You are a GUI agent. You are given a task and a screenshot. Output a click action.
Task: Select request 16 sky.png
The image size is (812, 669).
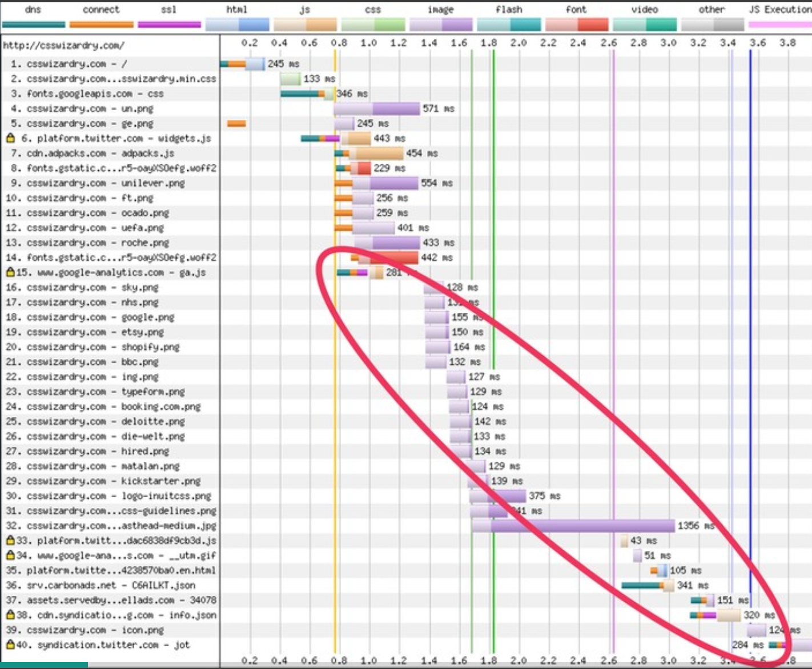pyautogui.click(x=82, y=287)
